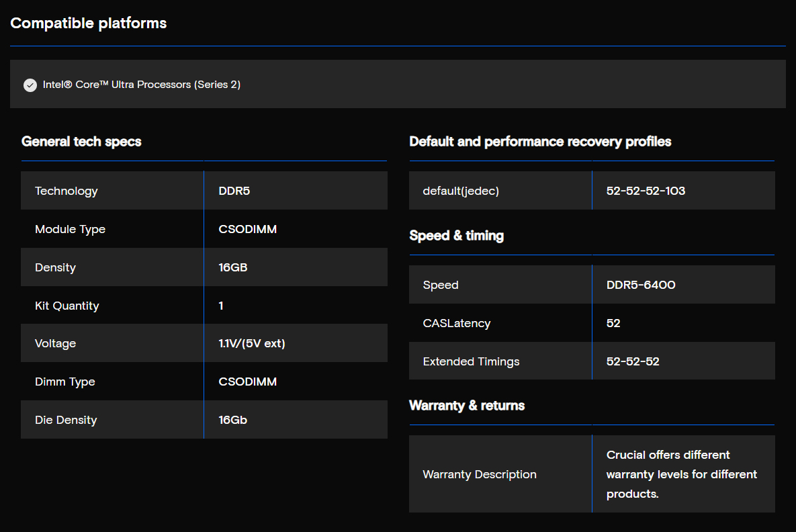Select the CSODIMM value in Dimm Type row
This screenshot has height=532, width=796.
(247, 382)
